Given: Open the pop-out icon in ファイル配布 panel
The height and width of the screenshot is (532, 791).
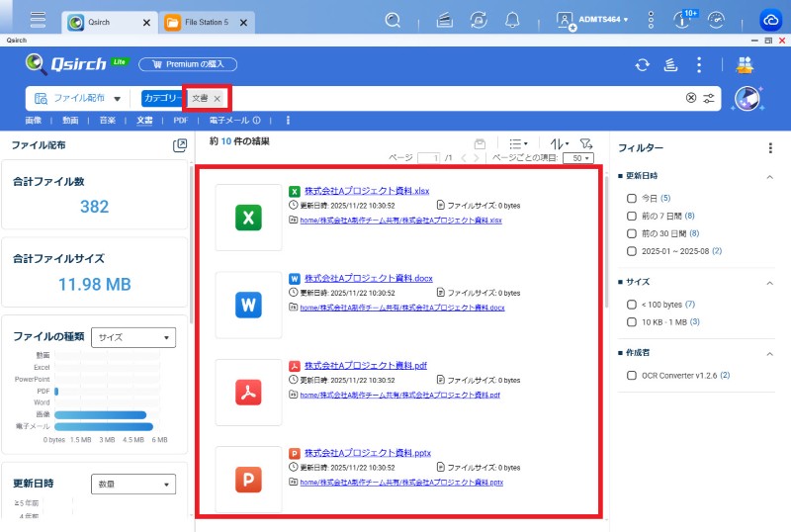Looking at the screenshot, I should (179, 145).
